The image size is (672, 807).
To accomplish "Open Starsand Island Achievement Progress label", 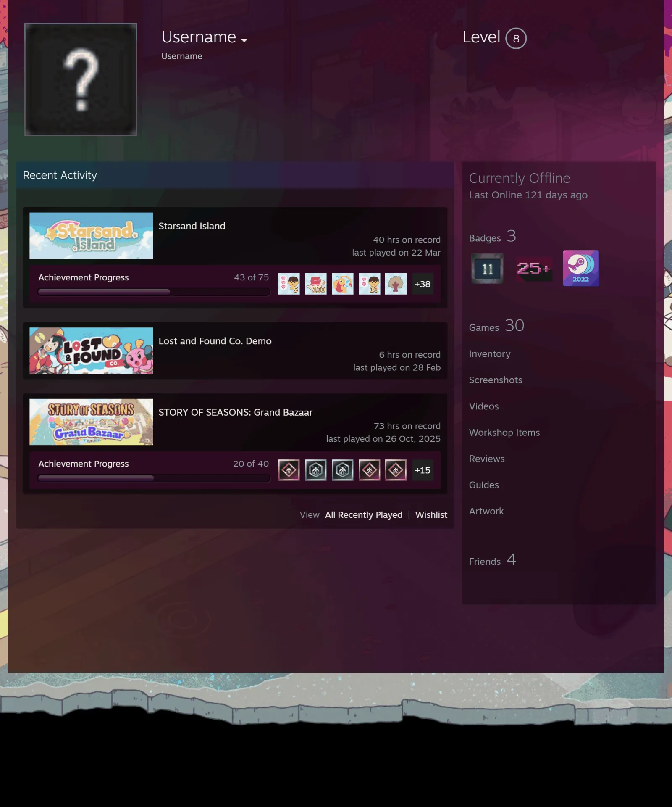I will [84, 277].
